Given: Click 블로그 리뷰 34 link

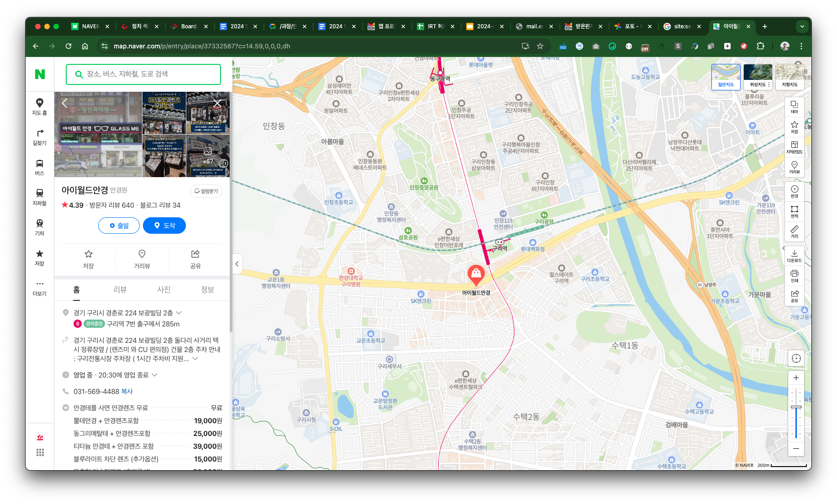Looking at the screenshot, I should (x=160, y=205).
